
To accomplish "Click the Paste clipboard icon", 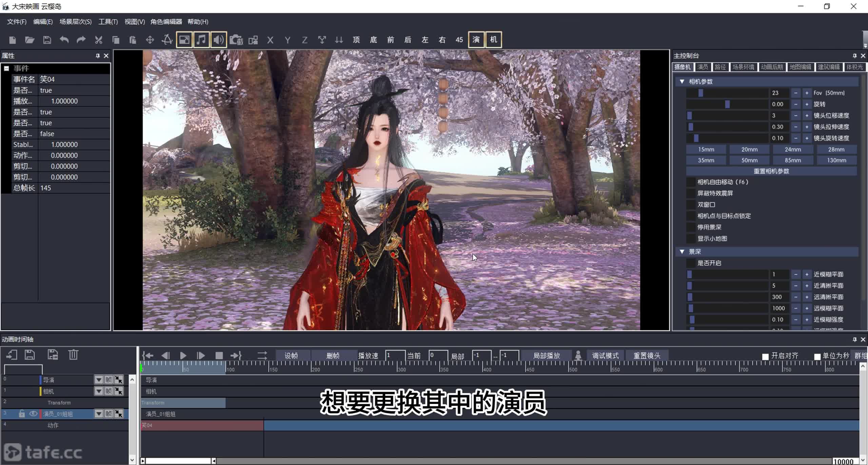I will coord(133,40).
